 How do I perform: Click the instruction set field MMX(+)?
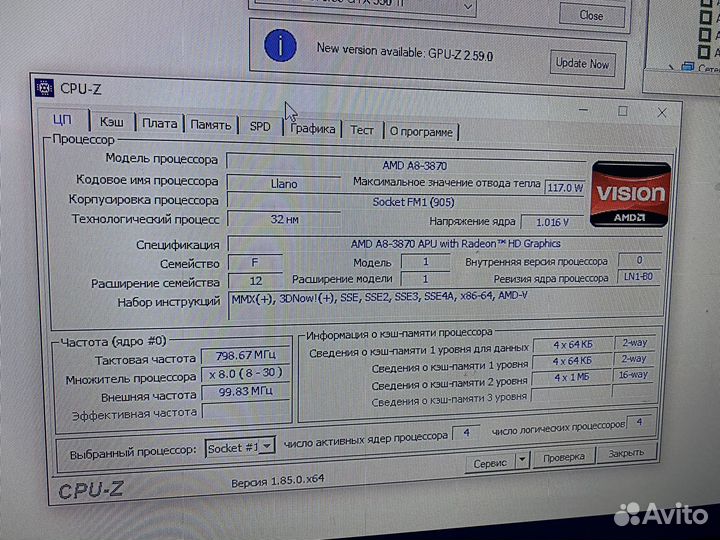pos(445,304)
